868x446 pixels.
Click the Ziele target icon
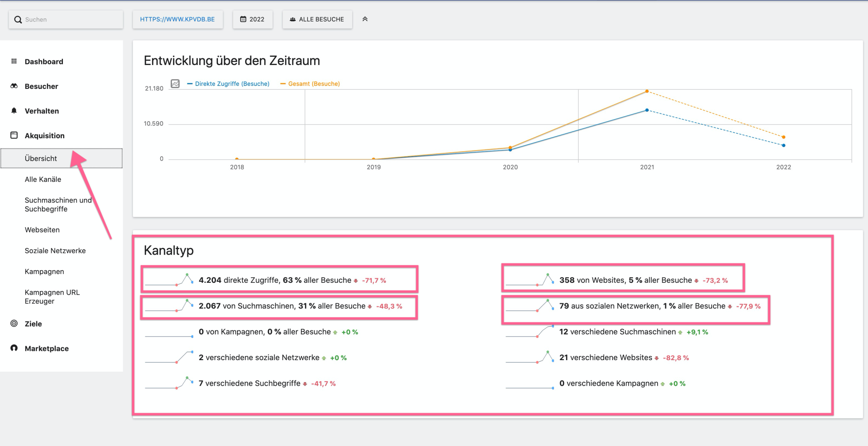[x=14, y=323]
